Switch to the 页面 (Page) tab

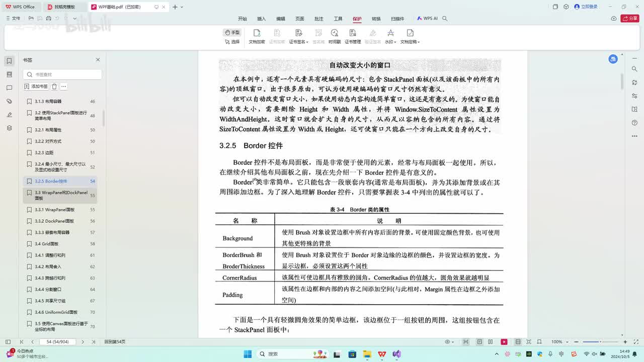[x=300, y=19]
